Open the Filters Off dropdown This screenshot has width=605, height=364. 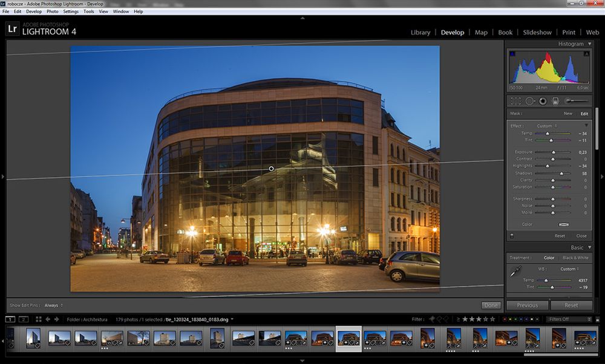click(x=569, y=319)
